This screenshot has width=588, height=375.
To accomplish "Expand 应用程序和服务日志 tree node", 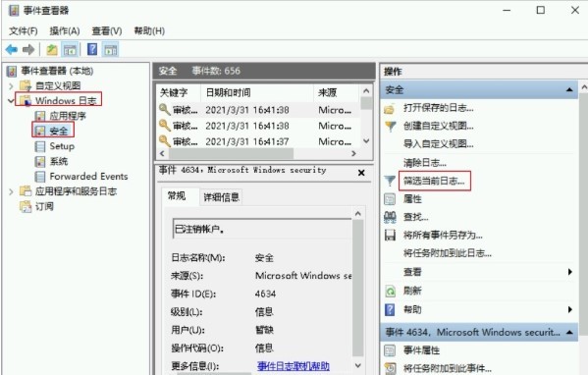I will [11, 191].
